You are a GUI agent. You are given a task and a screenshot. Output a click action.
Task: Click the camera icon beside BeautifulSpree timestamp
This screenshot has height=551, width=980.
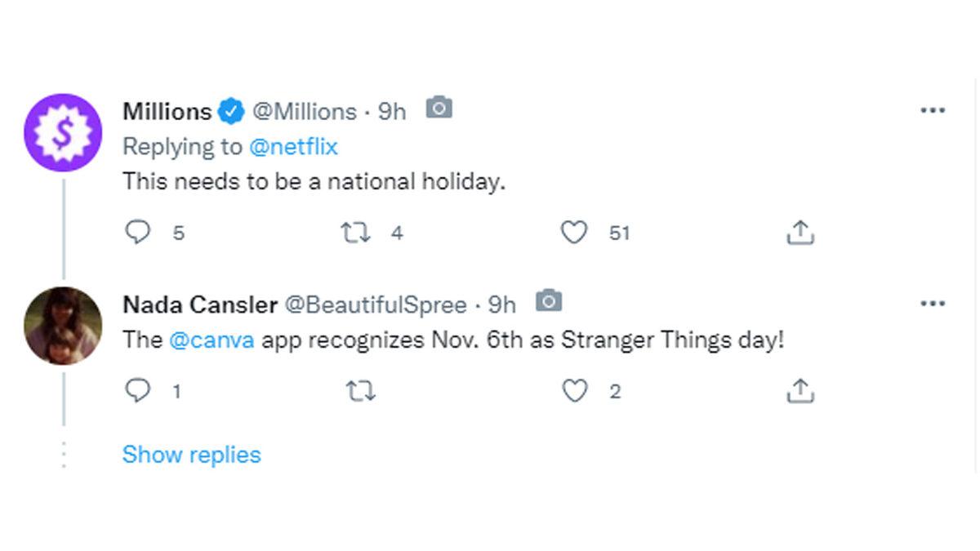[x=549, y=301]
